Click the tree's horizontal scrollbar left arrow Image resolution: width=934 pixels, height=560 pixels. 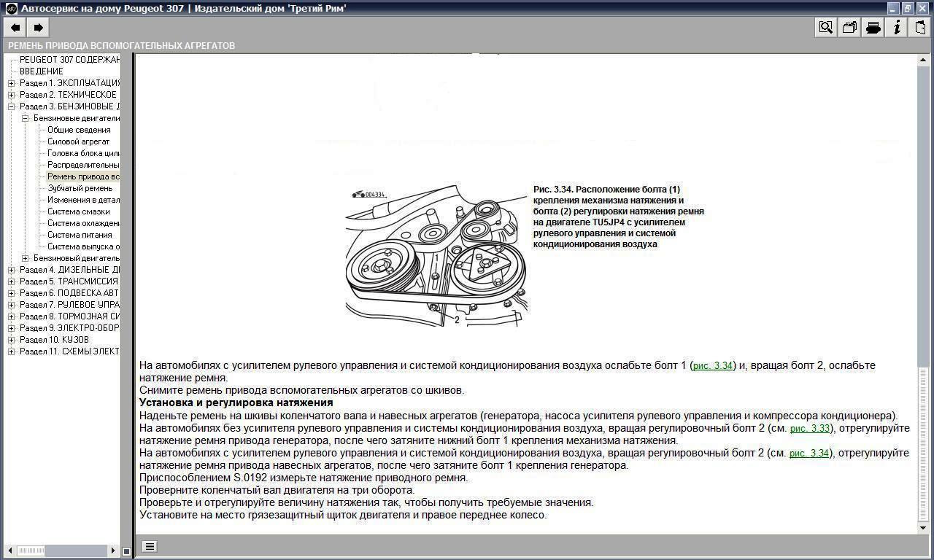point(11,551)
